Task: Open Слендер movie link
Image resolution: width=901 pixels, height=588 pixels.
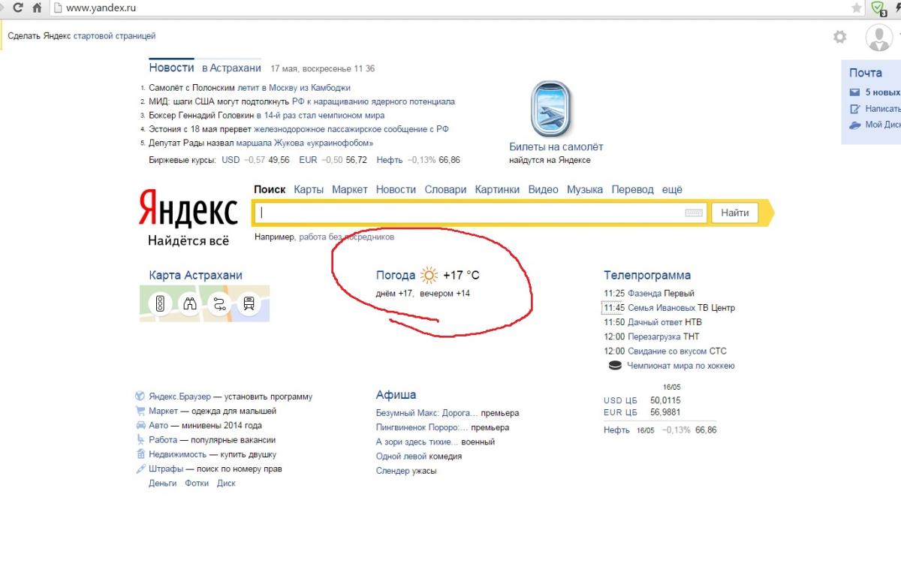Action: [393, 471]
